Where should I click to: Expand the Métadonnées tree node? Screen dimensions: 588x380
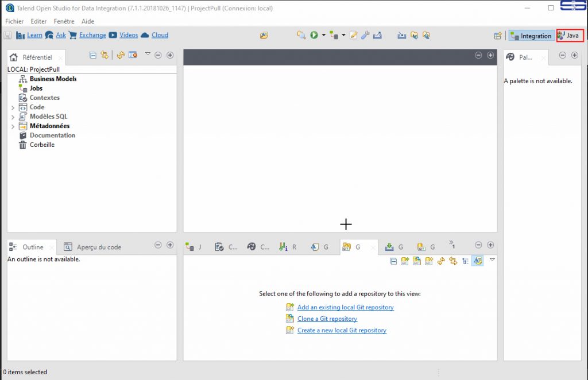(13, 126)
